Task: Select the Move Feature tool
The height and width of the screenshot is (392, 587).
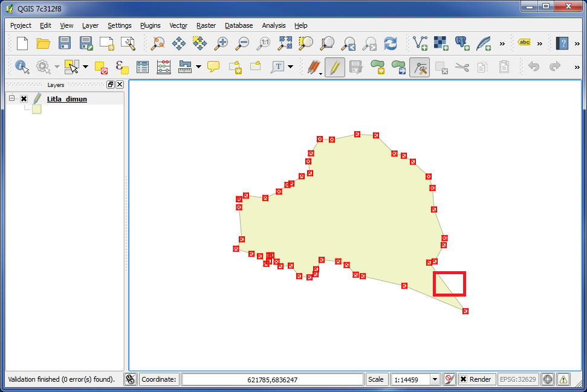Action: pyautogui.click(x=399, y=67)
